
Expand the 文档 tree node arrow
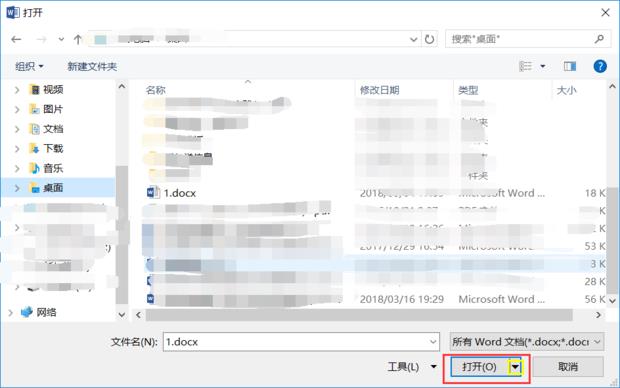[x=17, y=129]
